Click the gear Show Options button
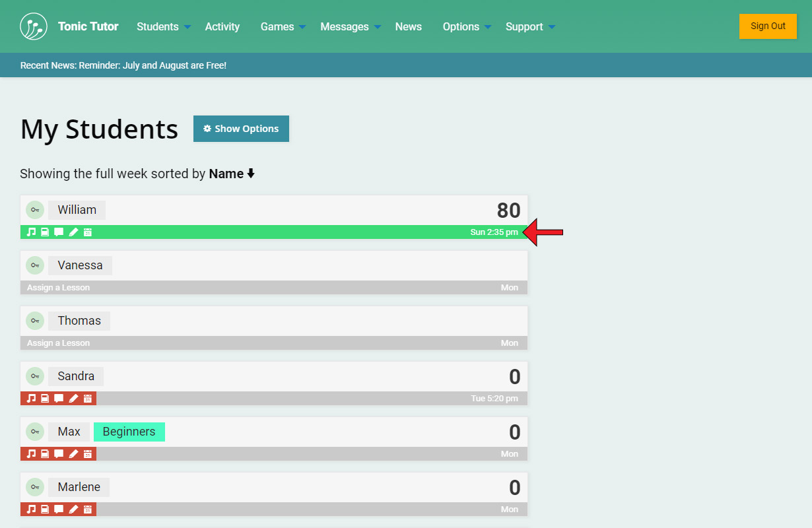The image size is (812, 528). pyautogui.click(x=241, y=129)
